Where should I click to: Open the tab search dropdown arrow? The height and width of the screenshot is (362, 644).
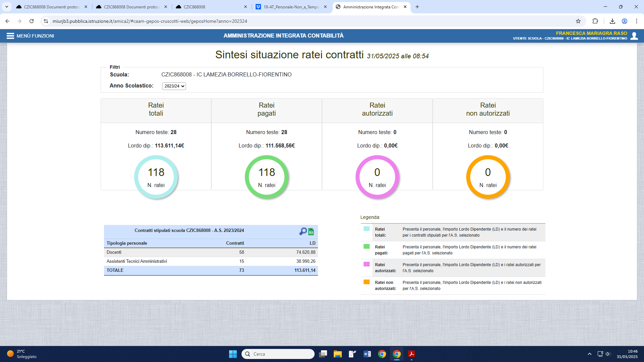(7, 7)
